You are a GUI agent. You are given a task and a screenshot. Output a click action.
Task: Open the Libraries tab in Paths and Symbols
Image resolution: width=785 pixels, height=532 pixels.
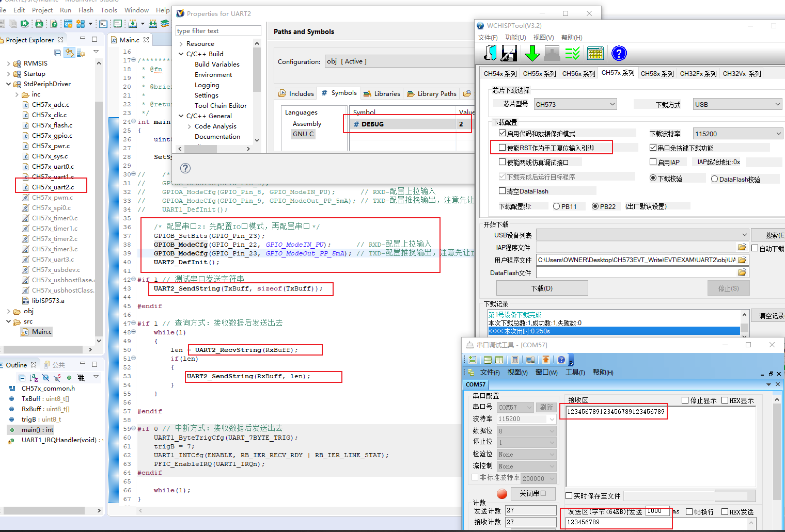382,93
